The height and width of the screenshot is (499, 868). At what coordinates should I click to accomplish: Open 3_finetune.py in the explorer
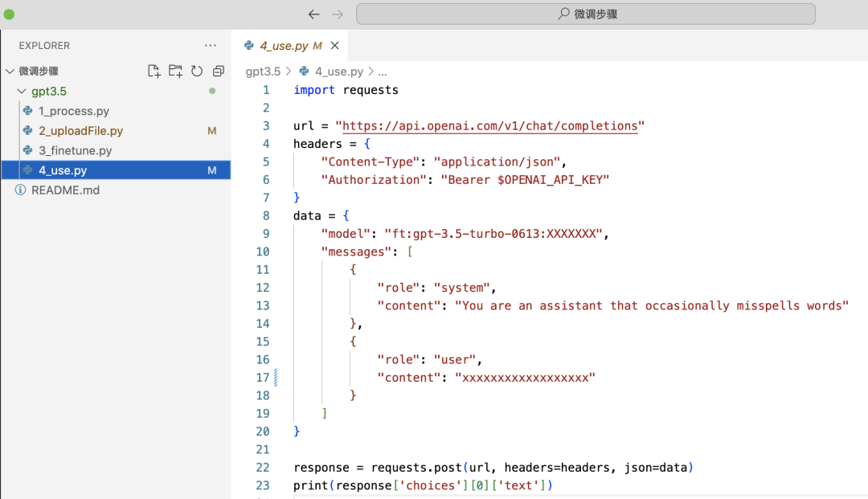pyautogui.click(x=76, y=150)
